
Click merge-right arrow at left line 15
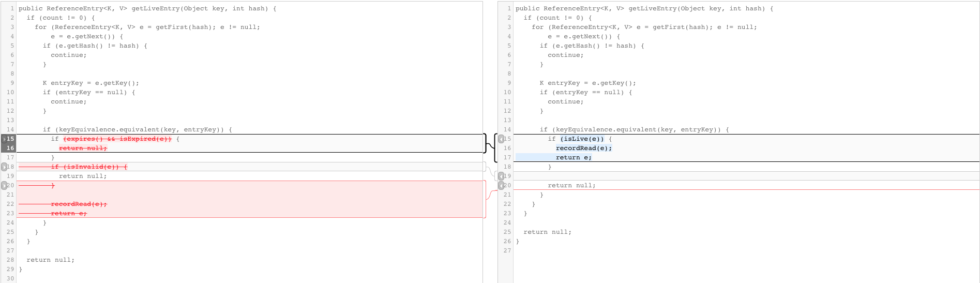pyautogui.click(x=4, y=139)
